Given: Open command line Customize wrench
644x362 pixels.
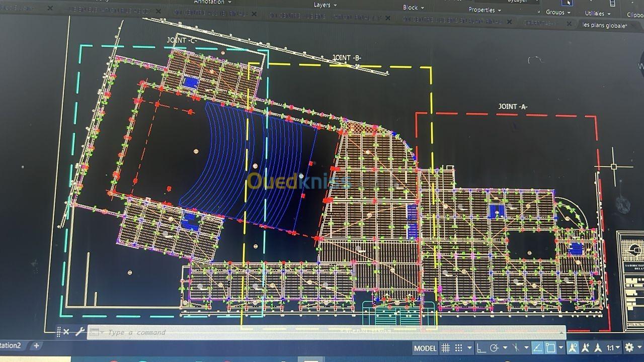Looking at the screenshot, I should [80, 332].
